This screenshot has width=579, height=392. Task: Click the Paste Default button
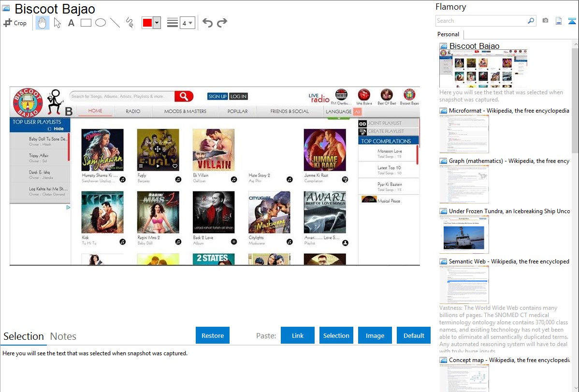[414, 335]
